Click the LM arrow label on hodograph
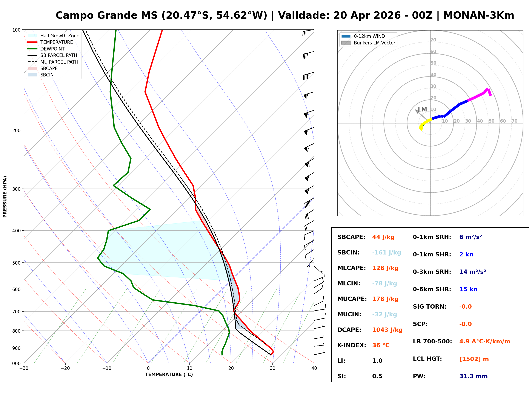 pyautogui.click(x=423, y=110)
